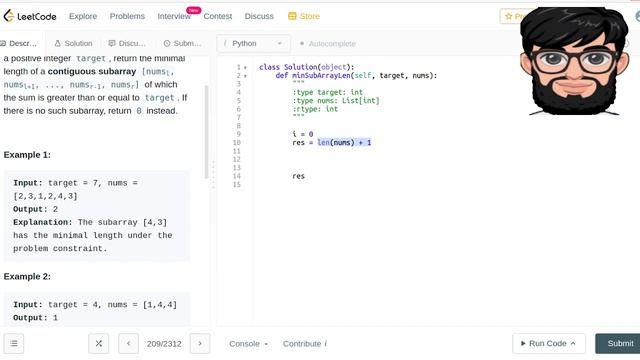Open the Explore menu item
The height and width of the screenshot is (360, 640).
pos(83,16)
